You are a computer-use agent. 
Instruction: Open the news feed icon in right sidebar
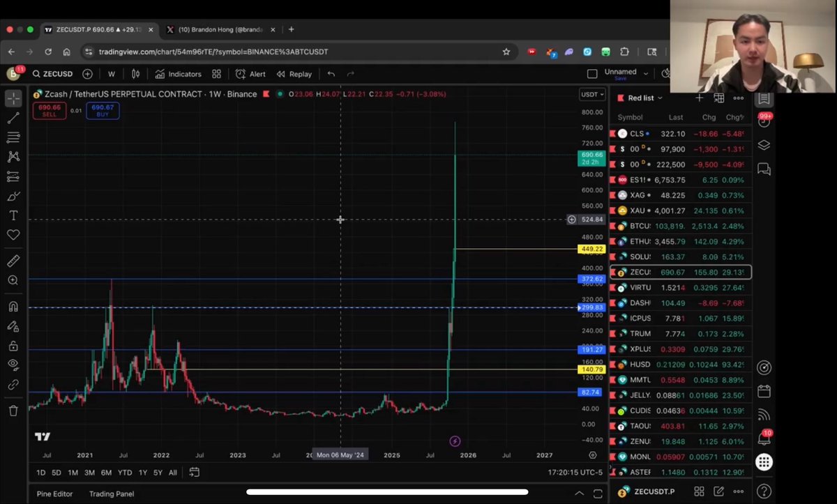pyautogui.click(x=764, y=415)
